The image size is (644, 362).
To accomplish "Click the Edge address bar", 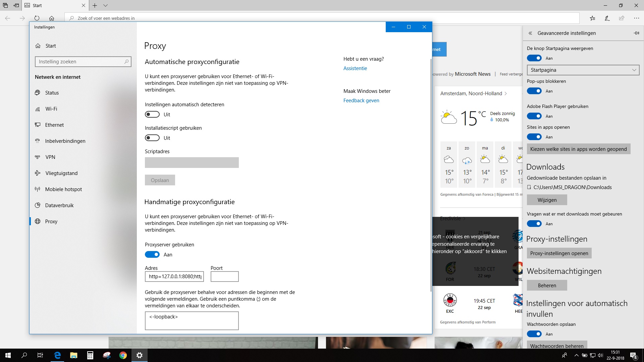I will [322, 18].
